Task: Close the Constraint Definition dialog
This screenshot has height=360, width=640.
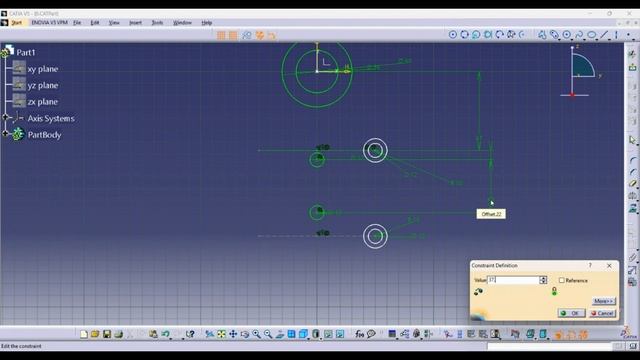Action: [x=609, y=265]
